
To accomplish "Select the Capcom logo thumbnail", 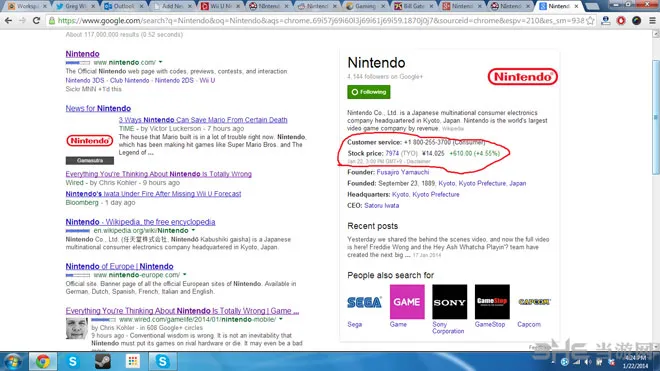I will point(534,302).
